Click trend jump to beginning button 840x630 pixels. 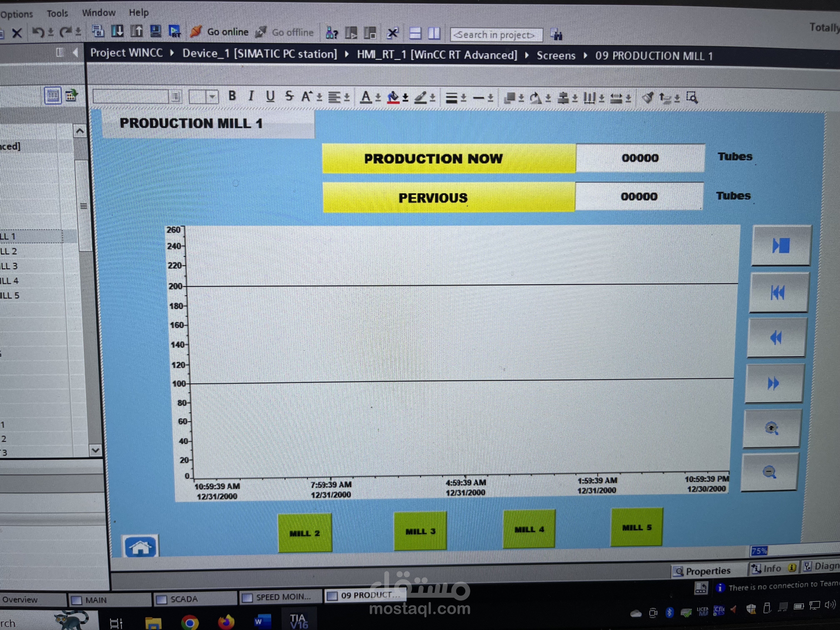click(x=779, y=292)
